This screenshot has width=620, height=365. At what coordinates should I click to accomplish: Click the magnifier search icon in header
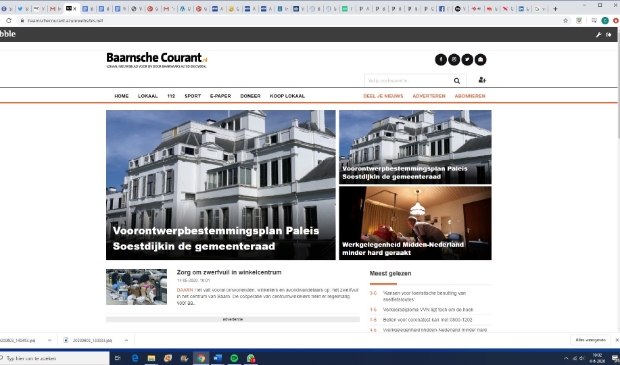click(457, 81)
